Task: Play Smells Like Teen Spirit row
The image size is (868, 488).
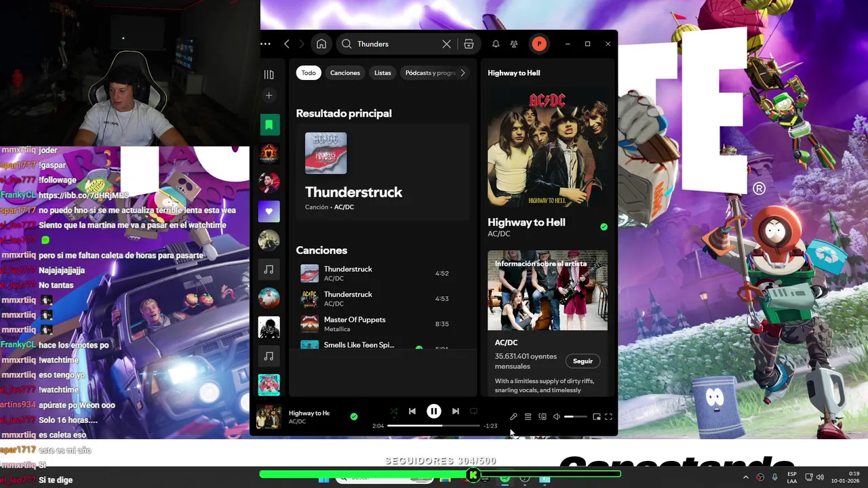Action: (x=381, y=344)
